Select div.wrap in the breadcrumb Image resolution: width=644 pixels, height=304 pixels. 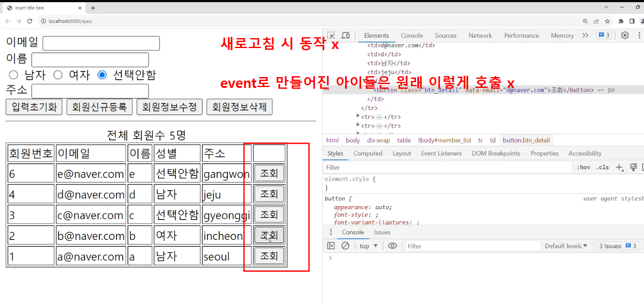coord(378,140)
